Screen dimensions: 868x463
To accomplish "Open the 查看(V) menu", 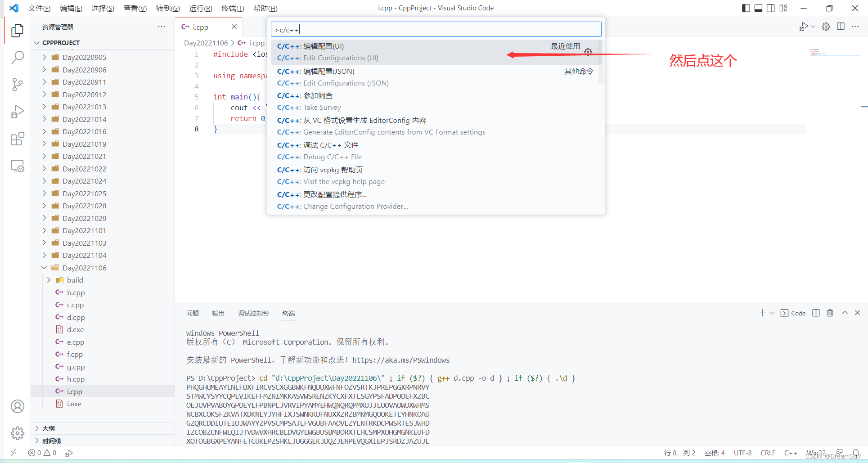I will (x=135, y=8).
